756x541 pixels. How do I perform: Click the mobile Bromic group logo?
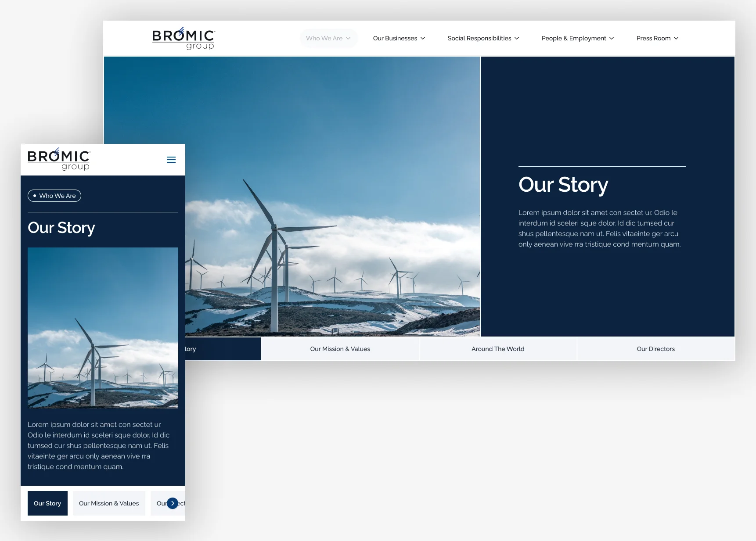[59, 159]
